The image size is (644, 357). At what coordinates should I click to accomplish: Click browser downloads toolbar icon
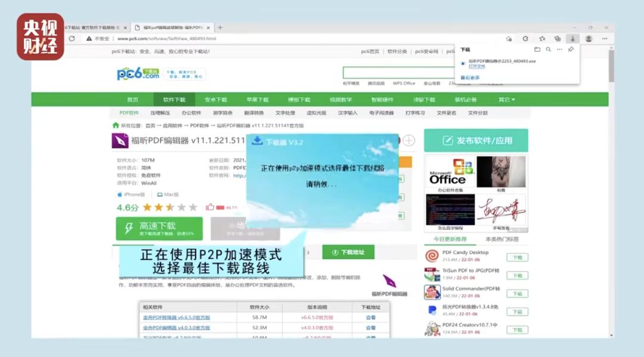pyautogui.click(x=572, y=39)
